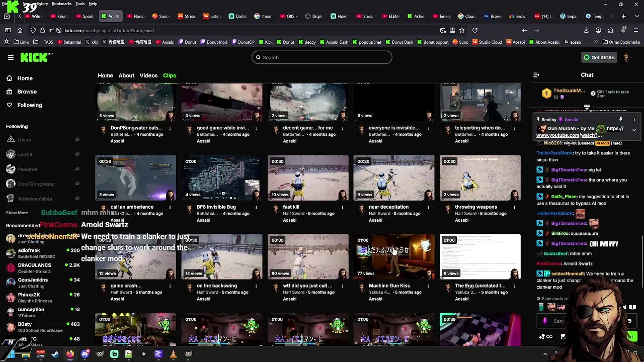Play the 'near decapitation' clip thumbnail

point(394,178)
